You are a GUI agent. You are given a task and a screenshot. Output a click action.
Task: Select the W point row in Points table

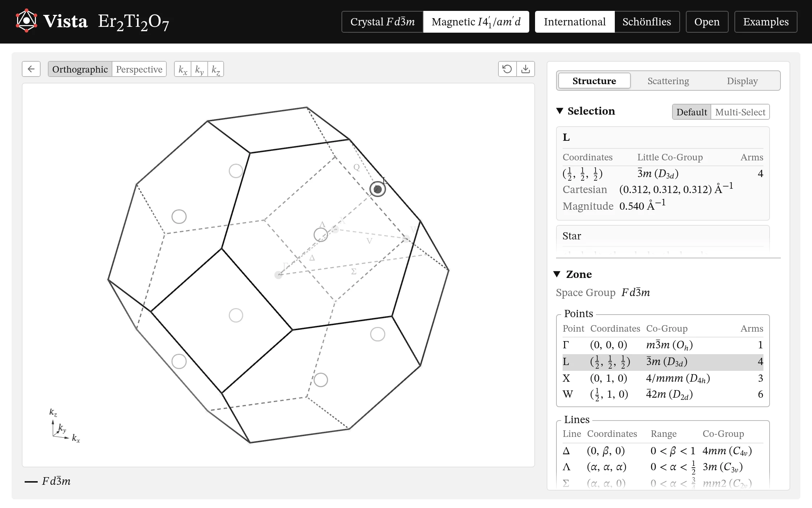point(663,394)
